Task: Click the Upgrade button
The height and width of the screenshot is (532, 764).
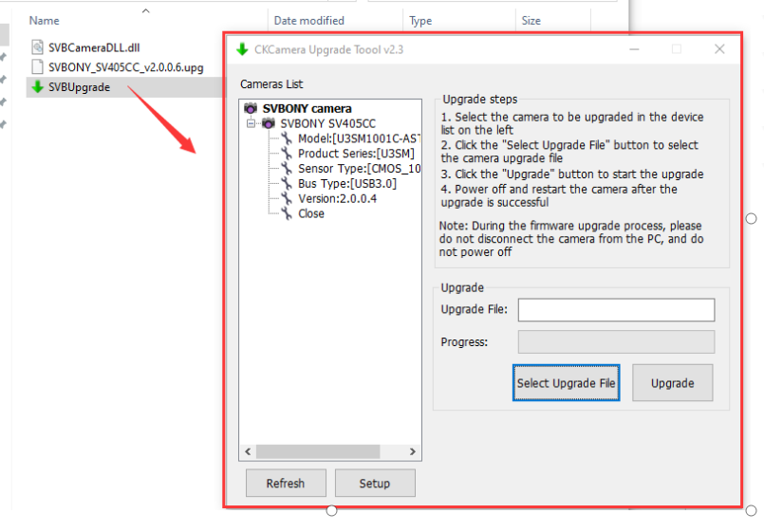Action: tap(672, 383)
